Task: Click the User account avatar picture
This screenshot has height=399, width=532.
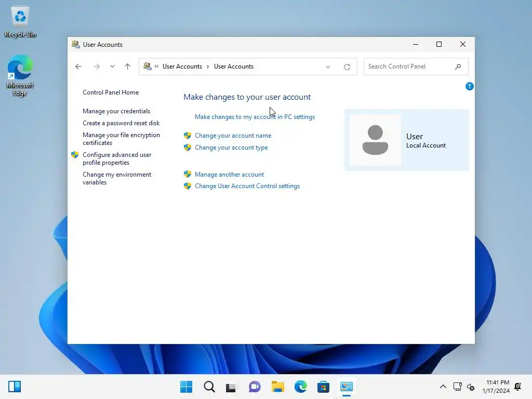Action: tap(375, 140)
